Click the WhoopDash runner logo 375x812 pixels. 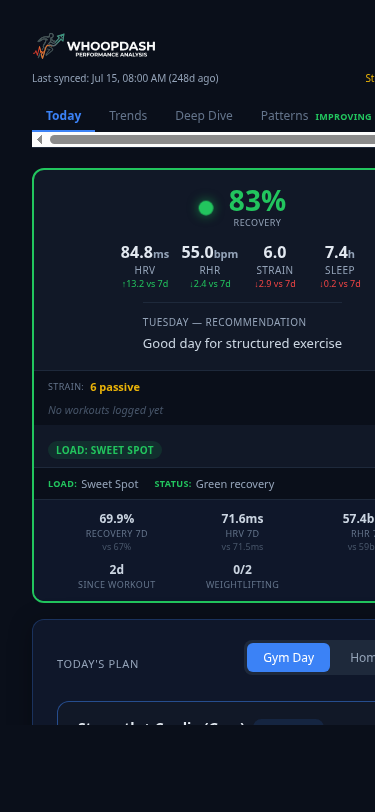point(94,46)
